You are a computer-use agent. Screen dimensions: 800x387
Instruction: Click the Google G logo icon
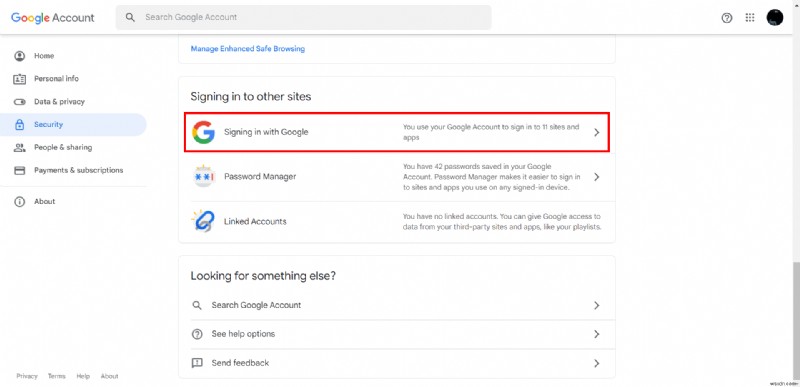pos(203,132)
